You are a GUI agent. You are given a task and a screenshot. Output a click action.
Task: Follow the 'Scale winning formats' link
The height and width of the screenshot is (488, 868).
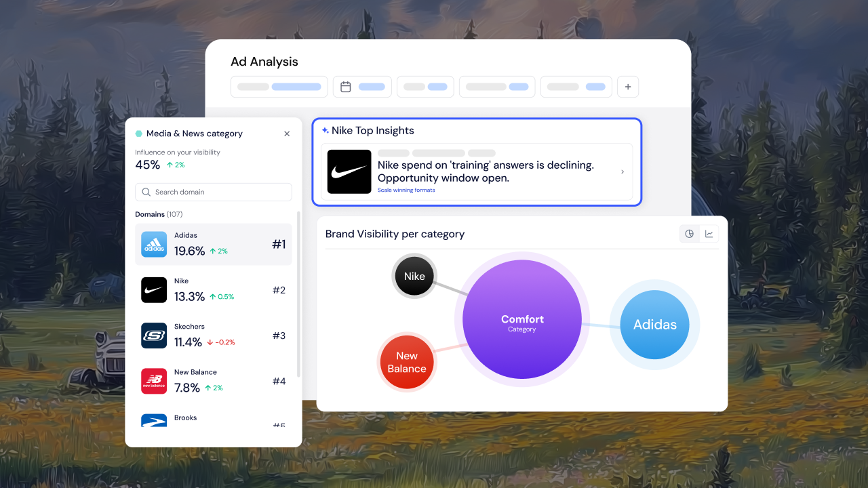[406, 190]
